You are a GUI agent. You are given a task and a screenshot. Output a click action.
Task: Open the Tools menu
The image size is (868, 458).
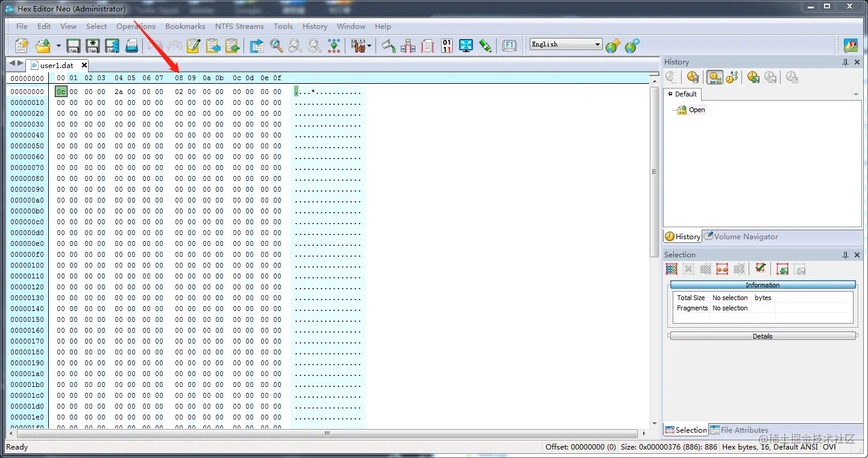pyautogui.click(x=283, y=27)
